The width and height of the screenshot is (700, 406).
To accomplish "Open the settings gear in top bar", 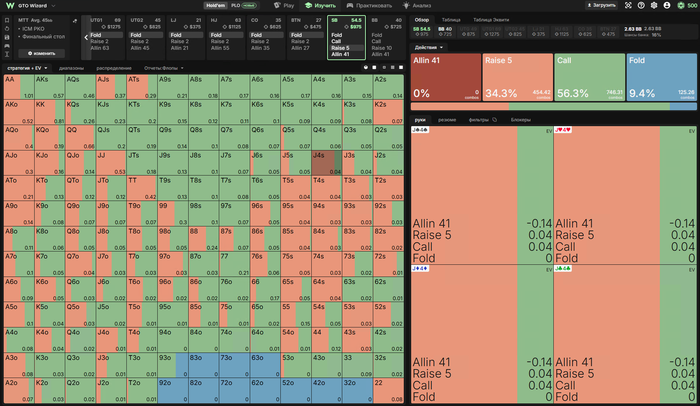I will pos(654,5).
